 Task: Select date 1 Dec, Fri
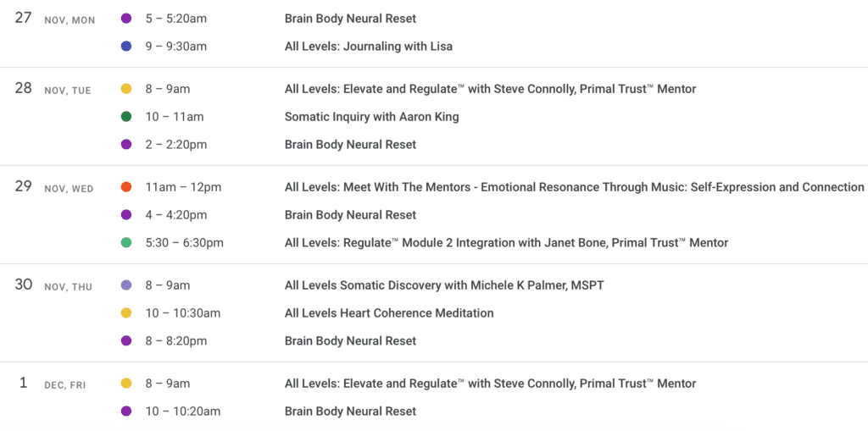point(23,383)
